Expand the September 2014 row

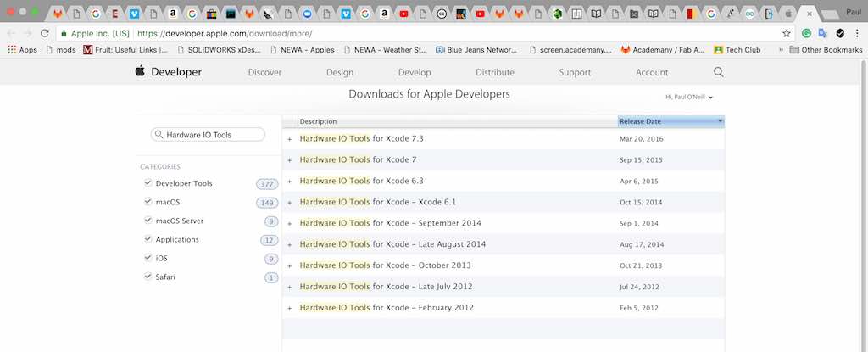click(x=290, y=223)
